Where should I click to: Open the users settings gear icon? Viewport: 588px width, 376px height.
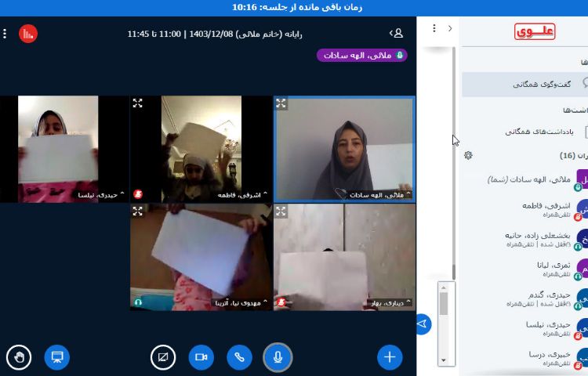coord(468,155)
